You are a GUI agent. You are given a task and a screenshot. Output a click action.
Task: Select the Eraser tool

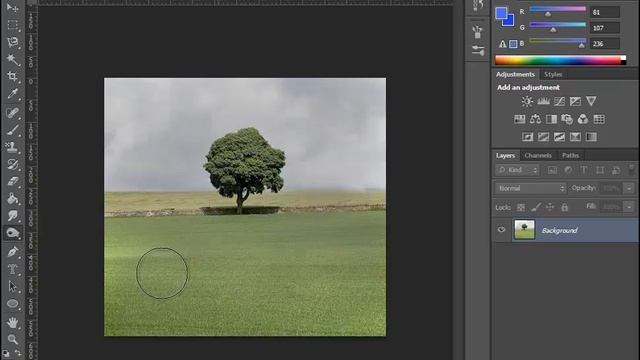[12, 181]
